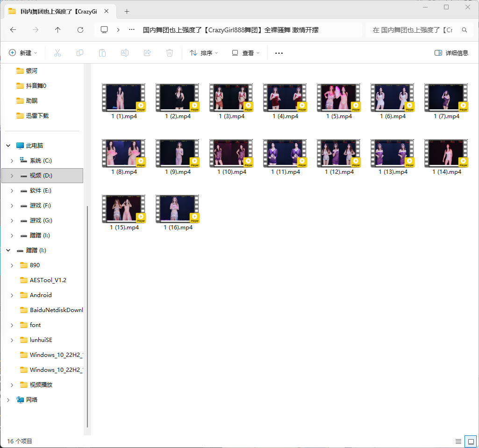The height and width of the screenshot is (448, 479).
Task: Click the Copy icon in toolbar
Action: 80,53
